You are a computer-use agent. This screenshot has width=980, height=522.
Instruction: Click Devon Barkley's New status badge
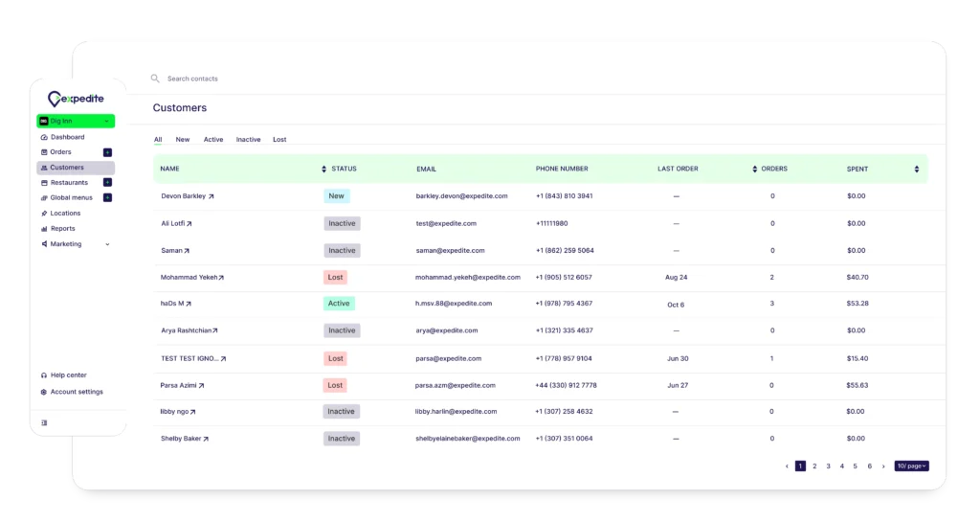coord(336,196)
